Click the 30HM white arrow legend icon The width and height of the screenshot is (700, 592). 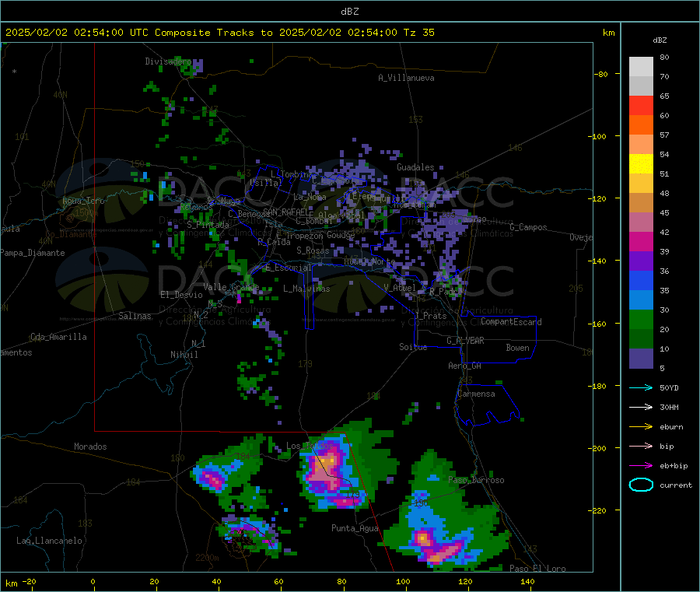(x=641, y=407)
